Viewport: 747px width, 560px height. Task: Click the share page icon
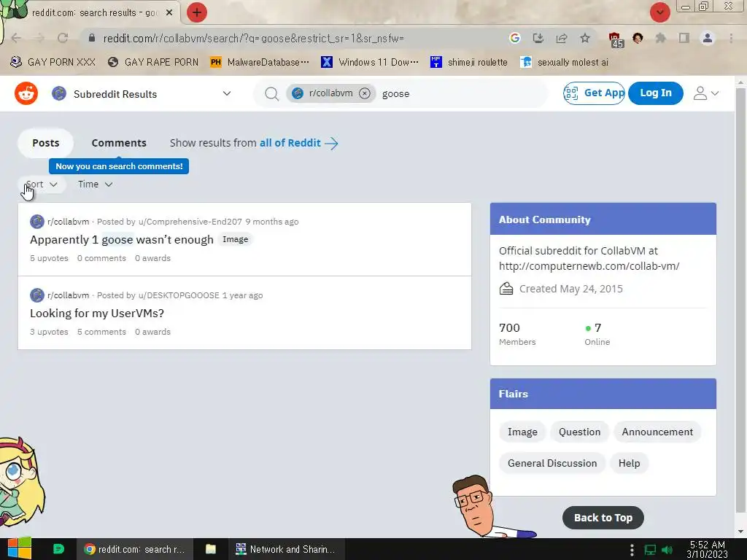(x=562, y=38)
